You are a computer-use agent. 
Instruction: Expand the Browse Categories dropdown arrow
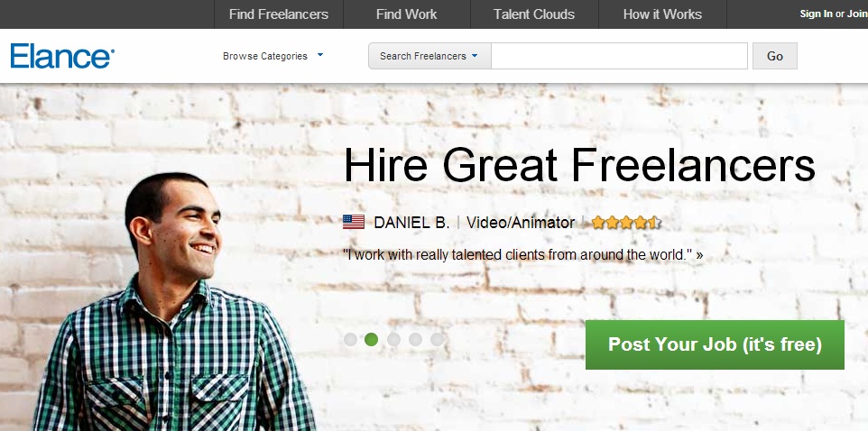pyautogui.click(x=320, y=55)
